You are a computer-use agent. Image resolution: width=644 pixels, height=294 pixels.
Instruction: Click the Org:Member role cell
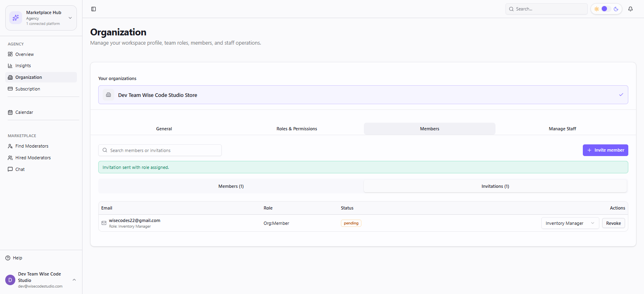[x=276, y=223]
